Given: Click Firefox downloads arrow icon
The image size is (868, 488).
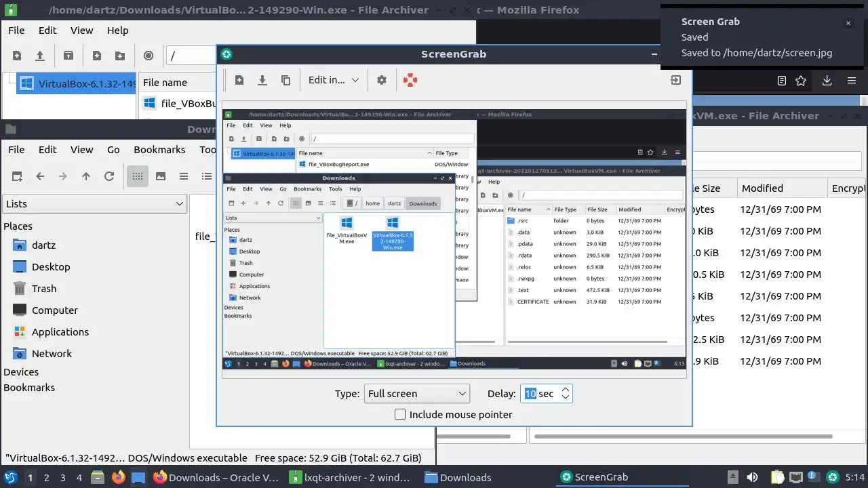Looking at the screenshot, I should [x=827, y=81].
